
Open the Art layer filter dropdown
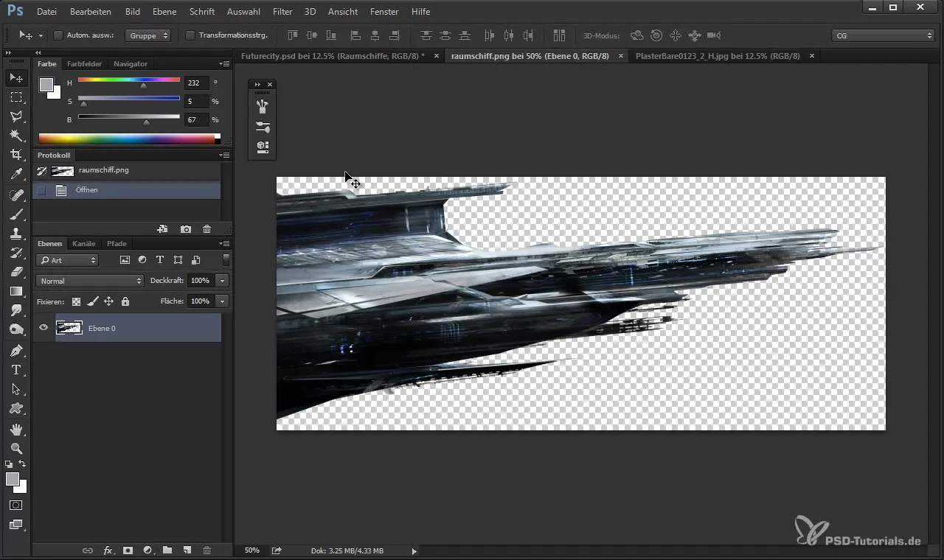[x=67, y=260]
